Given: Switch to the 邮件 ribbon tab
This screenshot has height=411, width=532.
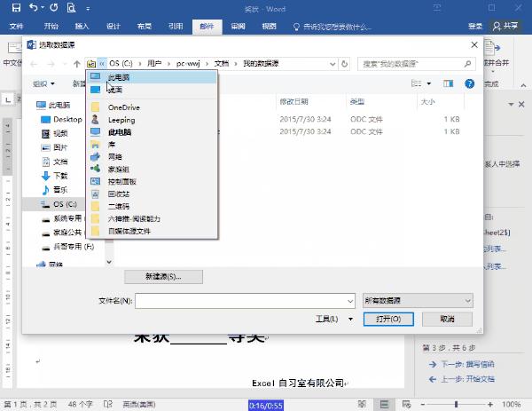Looking at the screenshot, I should (207, 27).
